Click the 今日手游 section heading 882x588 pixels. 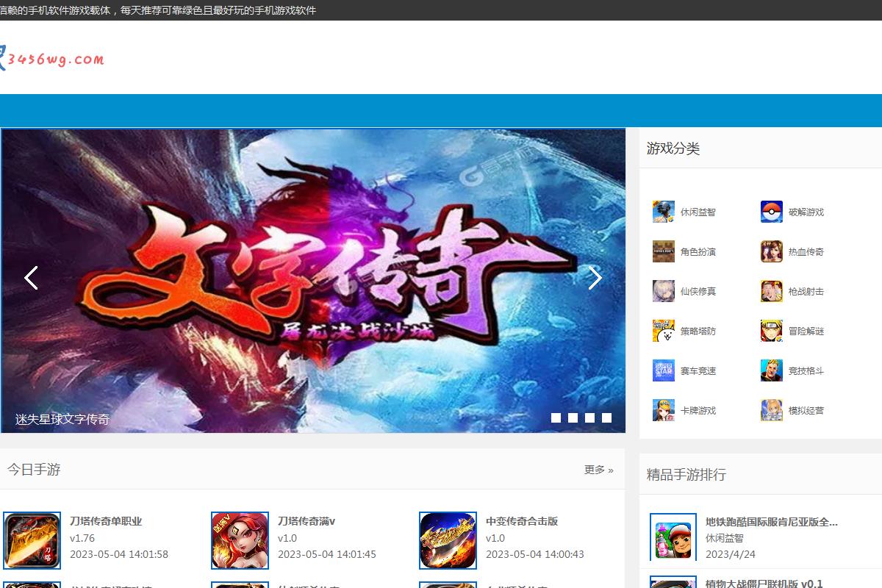pyautogui.click(x=34, y=470)
